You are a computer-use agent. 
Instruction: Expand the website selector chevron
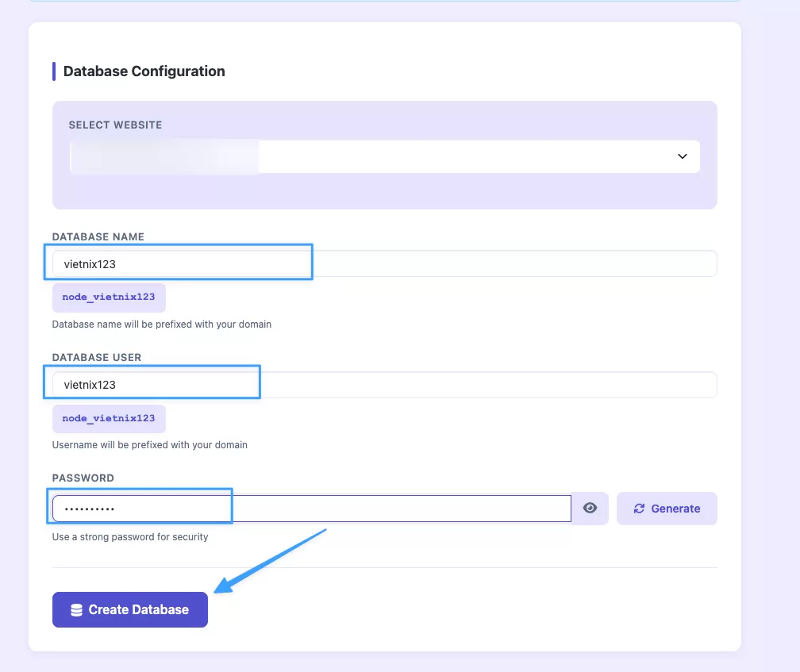(682, 156)
